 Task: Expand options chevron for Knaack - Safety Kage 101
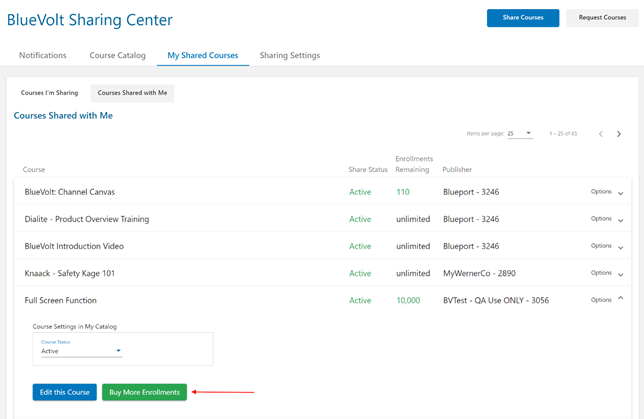click(x=621, y=274)
